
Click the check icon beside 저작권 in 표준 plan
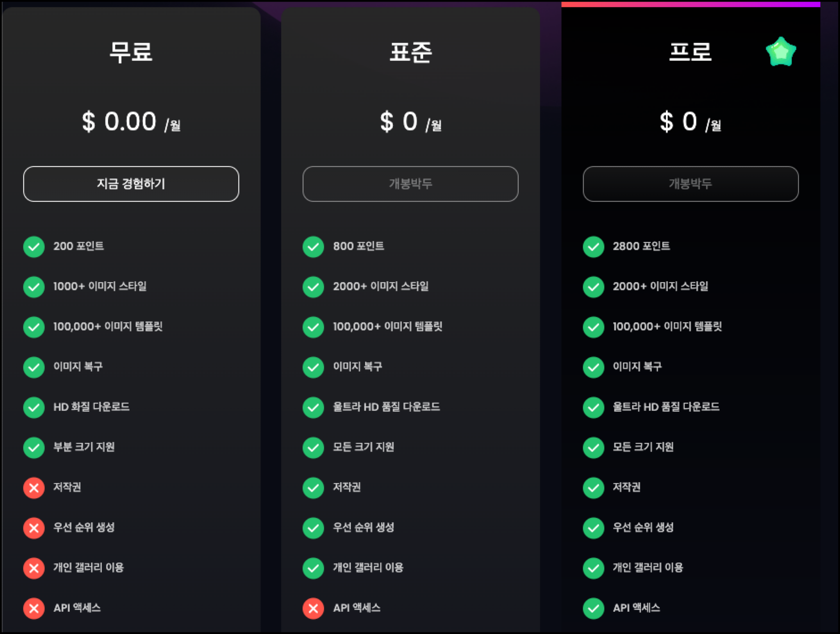tap(313, 488)
